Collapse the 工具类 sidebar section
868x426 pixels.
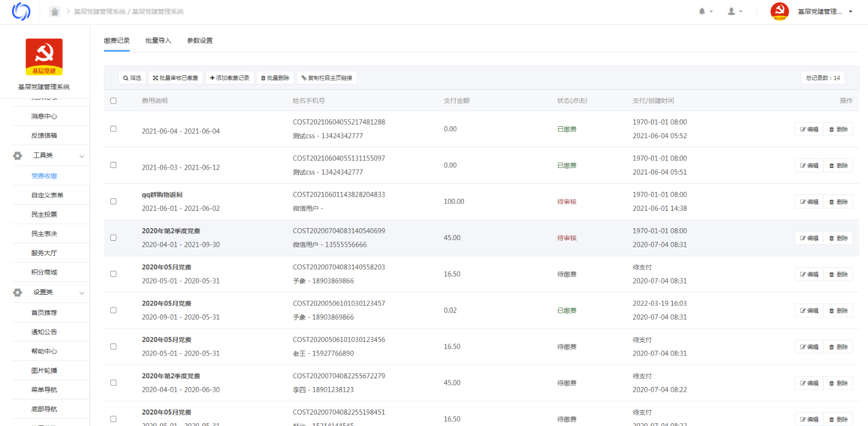82,156
